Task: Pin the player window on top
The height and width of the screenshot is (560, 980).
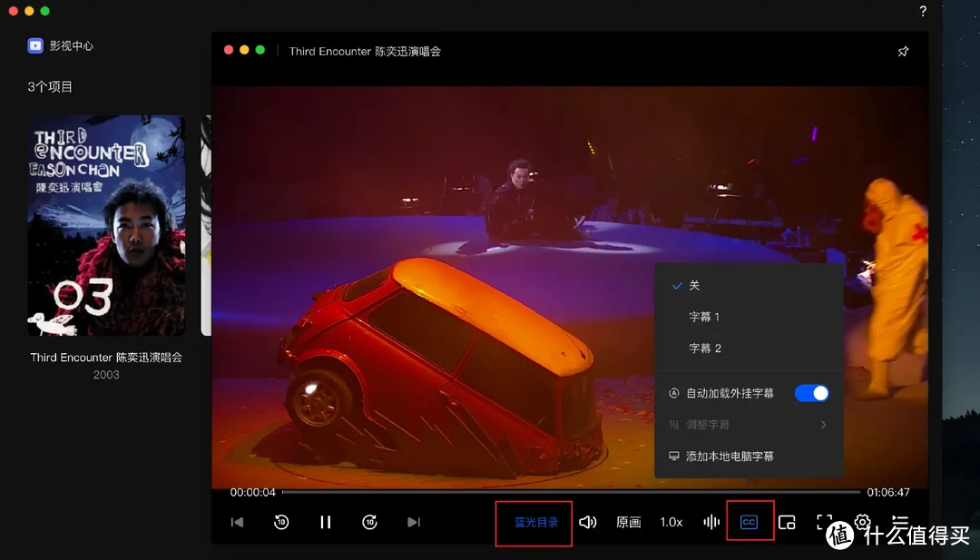Action: (x=903, y=51)
